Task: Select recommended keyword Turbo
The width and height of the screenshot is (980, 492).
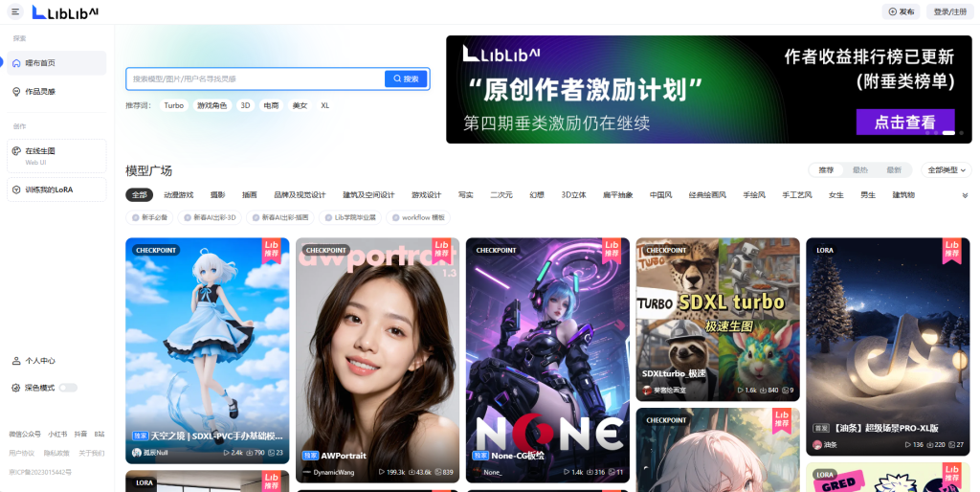Action: click(174, 105)
